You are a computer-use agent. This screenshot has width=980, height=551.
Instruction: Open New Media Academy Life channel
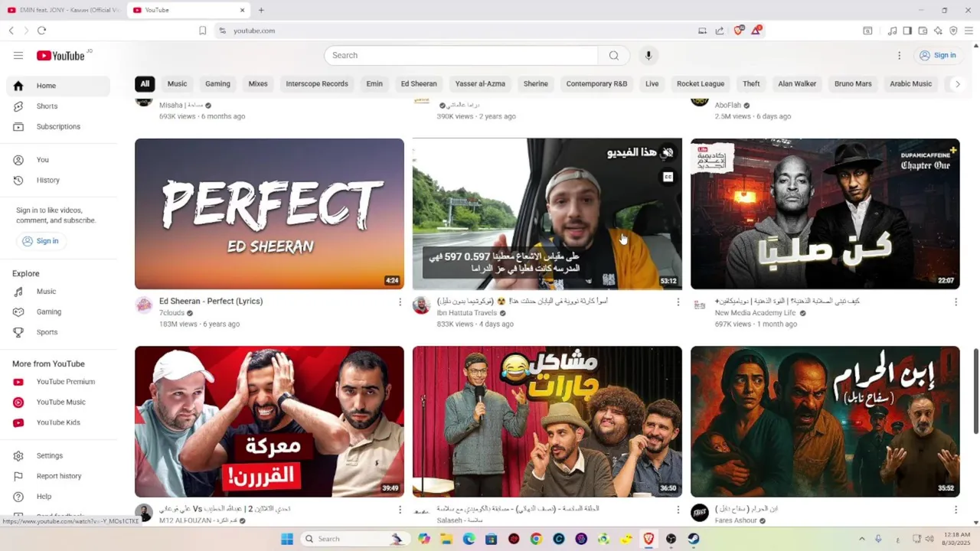(x=756, y=313)
